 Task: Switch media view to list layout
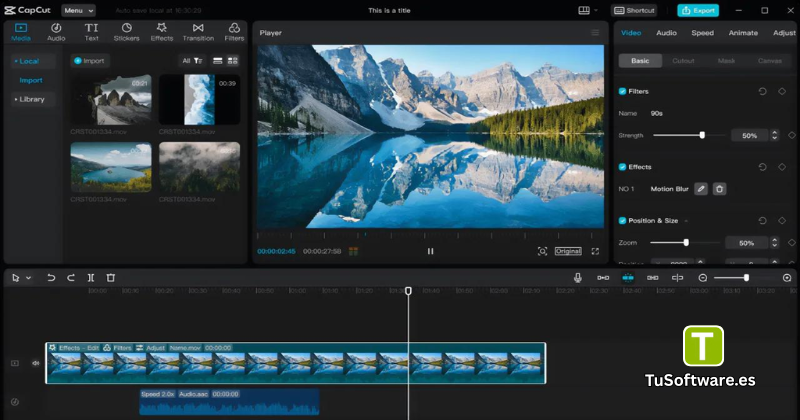(x=217, y=61)
